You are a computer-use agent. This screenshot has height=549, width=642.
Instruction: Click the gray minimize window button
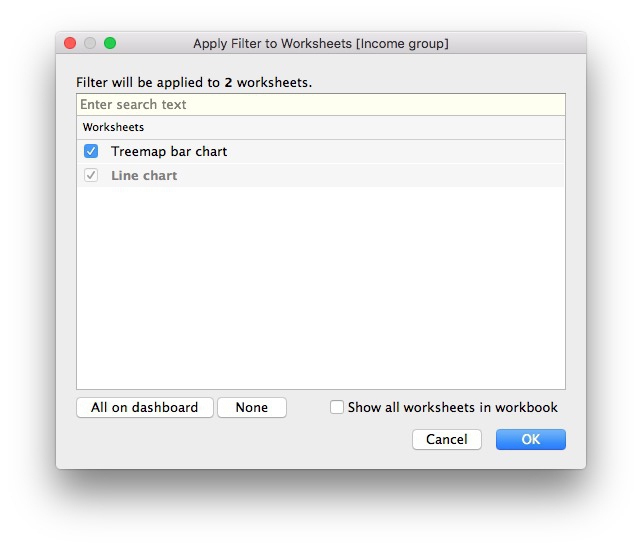click(90, 43)
